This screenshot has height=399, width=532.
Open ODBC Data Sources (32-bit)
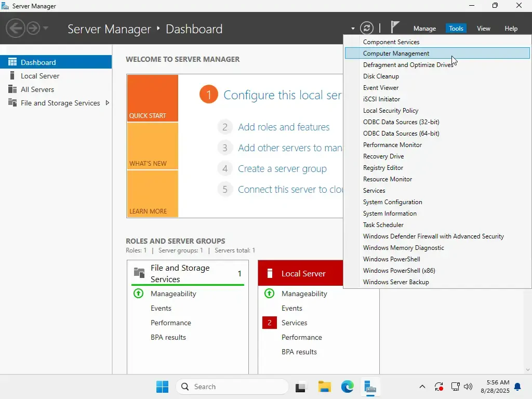pos(437,122)
